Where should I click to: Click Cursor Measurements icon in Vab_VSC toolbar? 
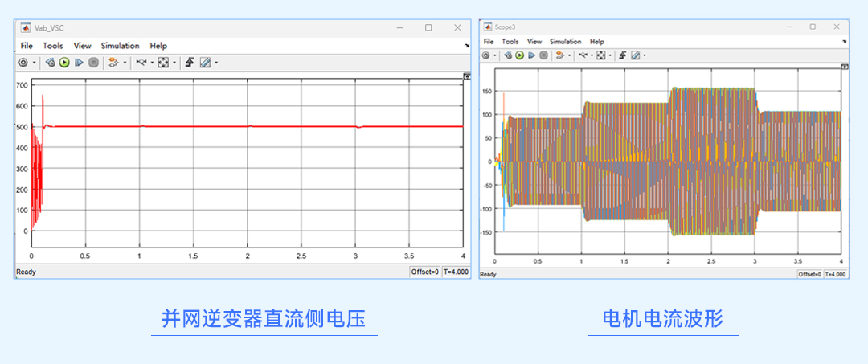tap(205, 63)
